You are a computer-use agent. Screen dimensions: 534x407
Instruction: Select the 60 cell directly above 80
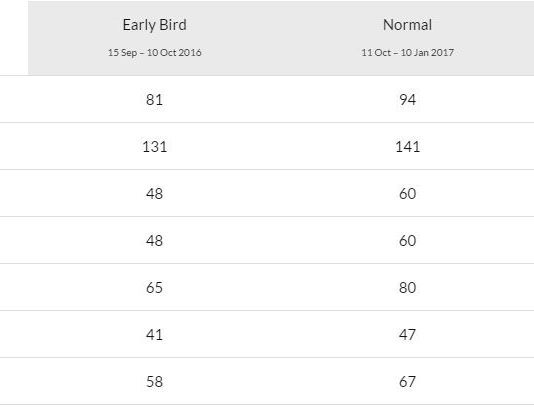coord(407,241)
